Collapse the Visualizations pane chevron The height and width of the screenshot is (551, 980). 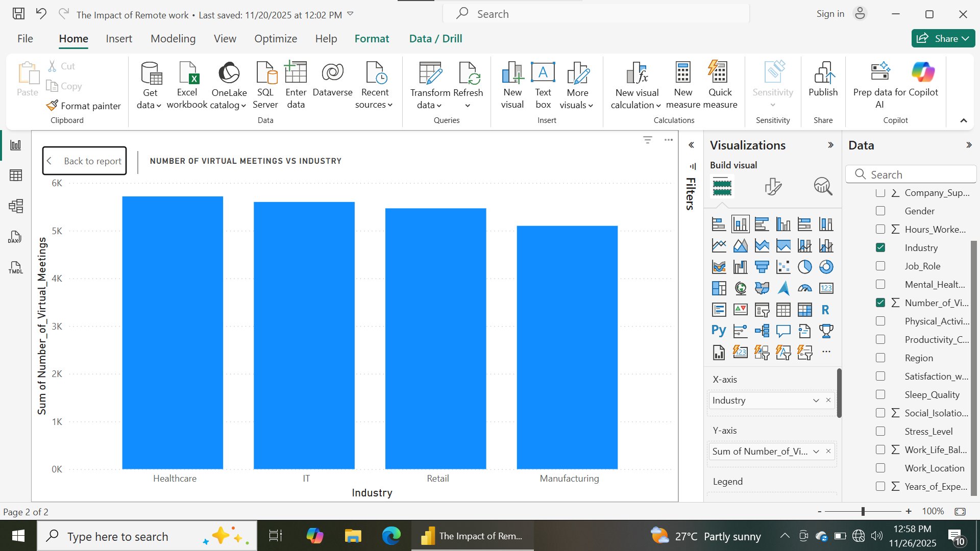tap(830, 145)
